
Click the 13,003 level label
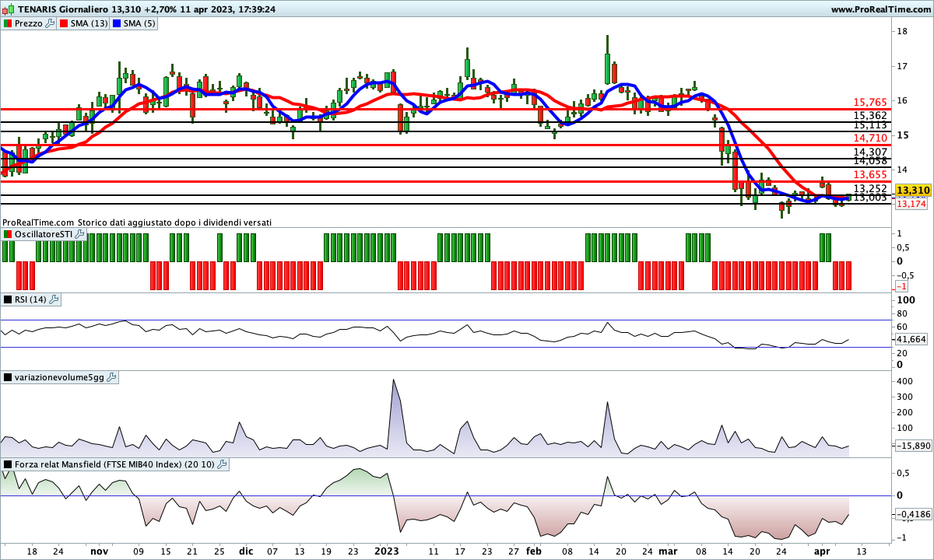(870, 198)
